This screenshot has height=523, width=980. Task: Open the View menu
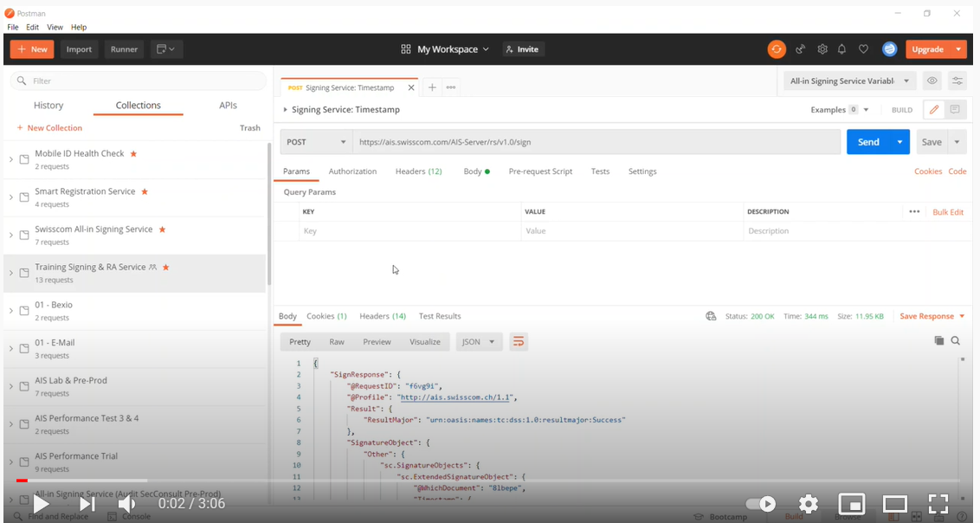[x=55, y=28]
